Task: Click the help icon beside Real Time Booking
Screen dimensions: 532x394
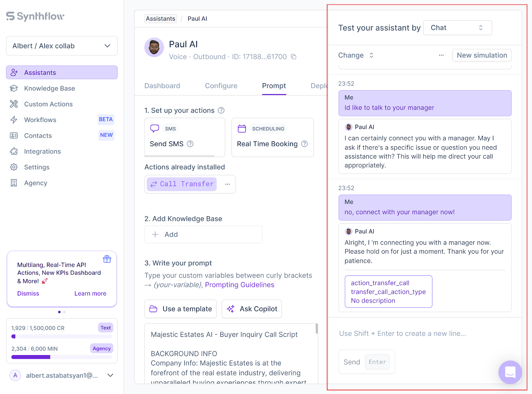Action: (304, 144)
